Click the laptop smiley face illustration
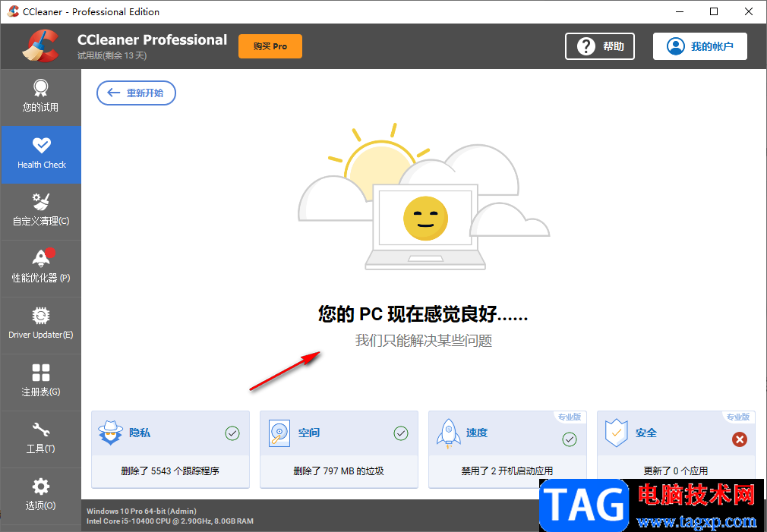The height and width of the screenshot is (532, 767). [x=425, y=219]
